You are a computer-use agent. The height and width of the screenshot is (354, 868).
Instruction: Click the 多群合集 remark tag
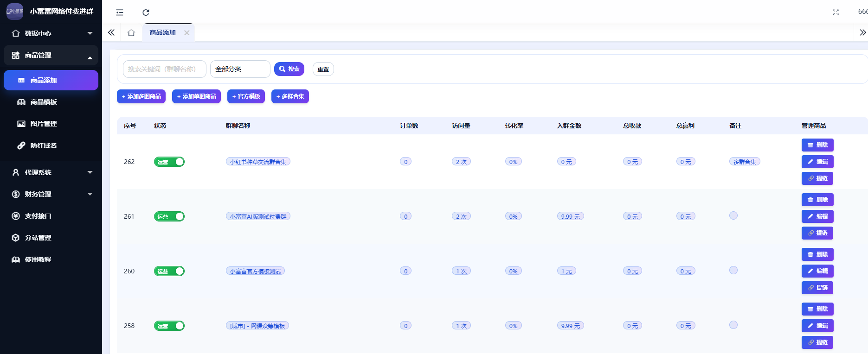[x=745, y=162]
